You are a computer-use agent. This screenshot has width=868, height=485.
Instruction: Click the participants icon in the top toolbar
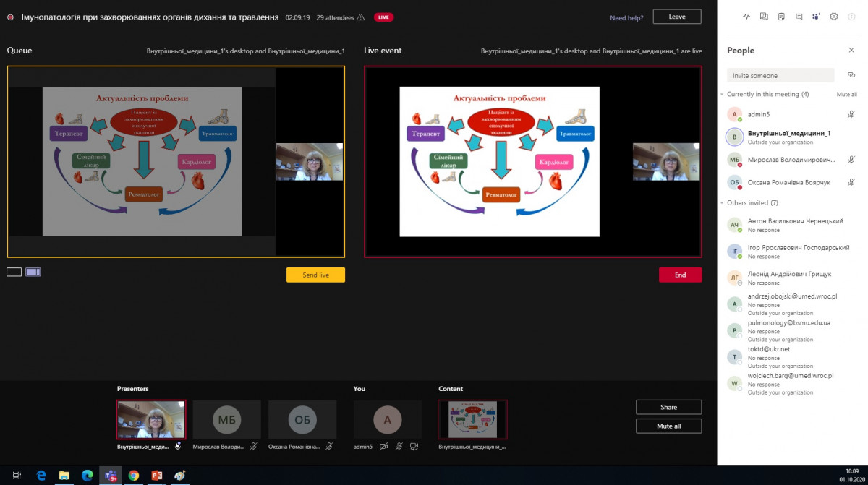816,17
